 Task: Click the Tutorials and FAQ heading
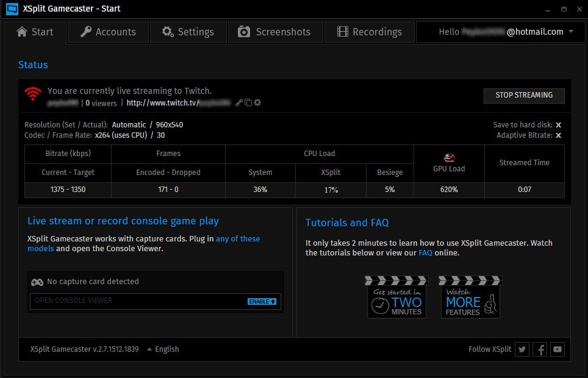pos(347,223)
